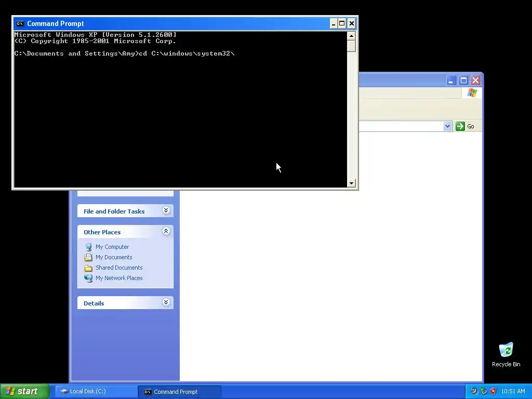This screenshot has height=399, width=532.
Task: Click the Windows flag logo in Explorer
Action: point(472,92)
